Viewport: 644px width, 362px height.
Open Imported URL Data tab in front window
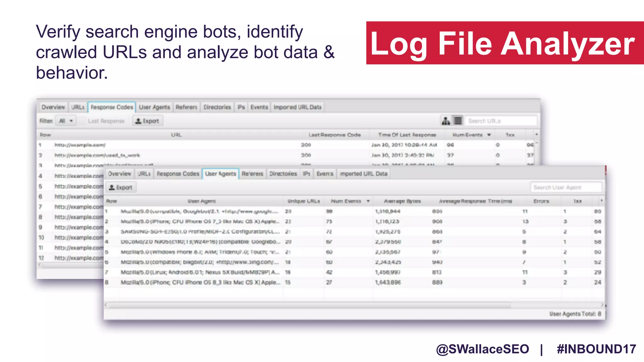(364, 174)
